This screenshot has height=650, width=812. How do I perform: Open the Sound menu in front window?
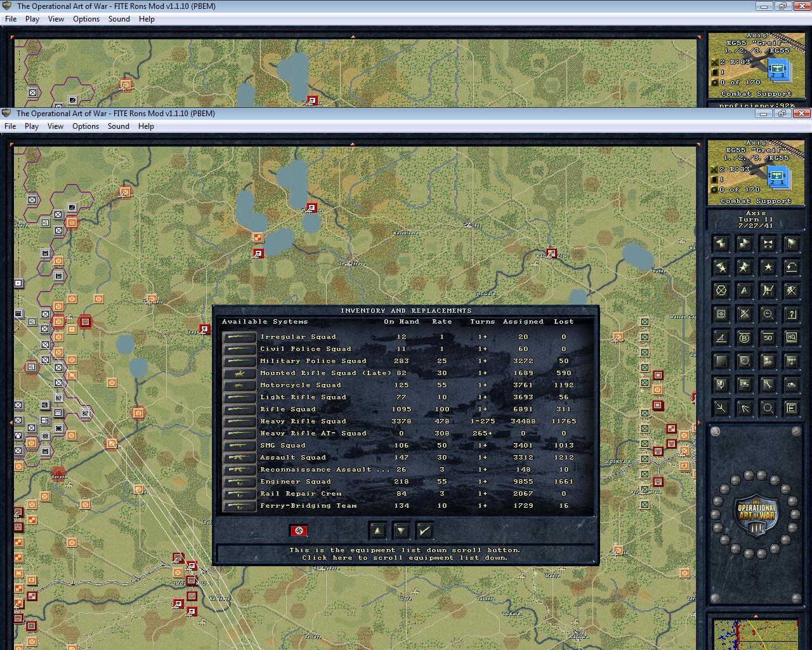[x=119, y=126]
